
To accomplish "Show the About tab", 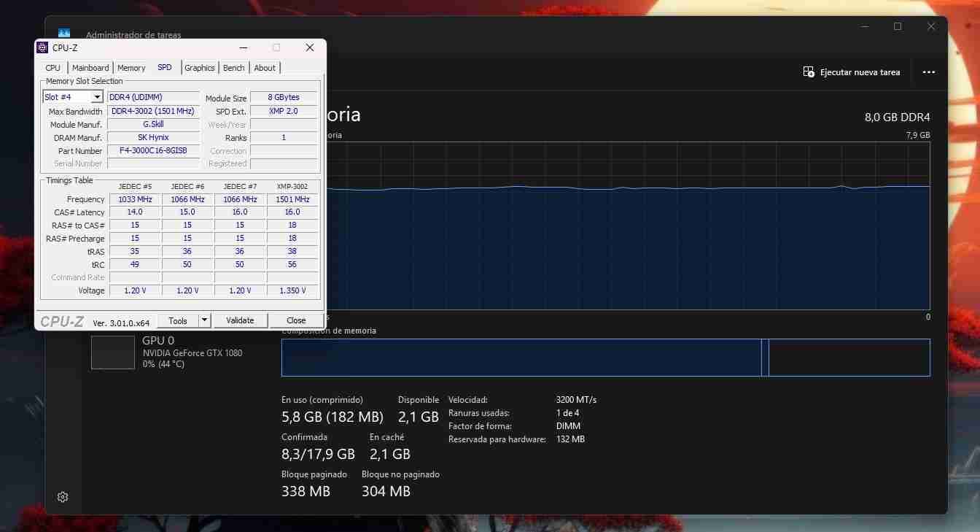I will [265, 68].
